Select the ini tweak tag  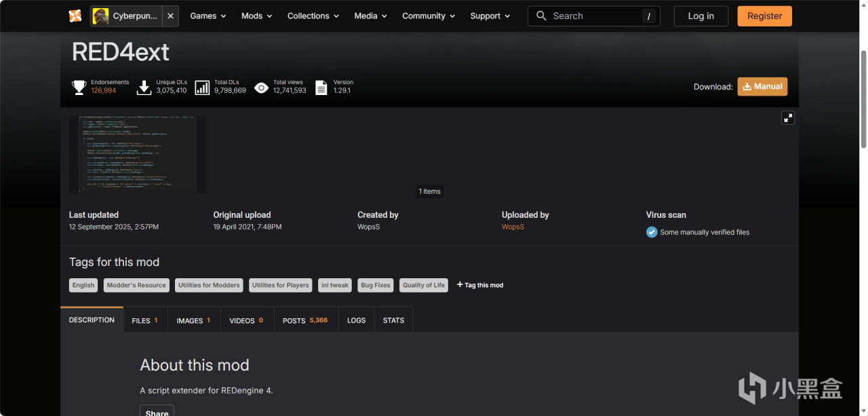coord(335,285)
